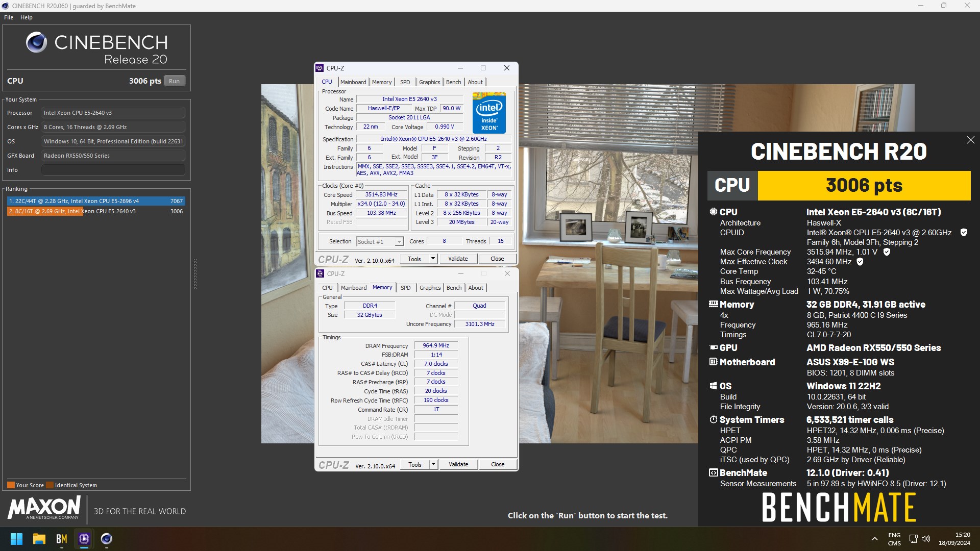Click the Memory module icon in BenchMate panel
This screenshot has height=551, width=980.
coord(713,304)
